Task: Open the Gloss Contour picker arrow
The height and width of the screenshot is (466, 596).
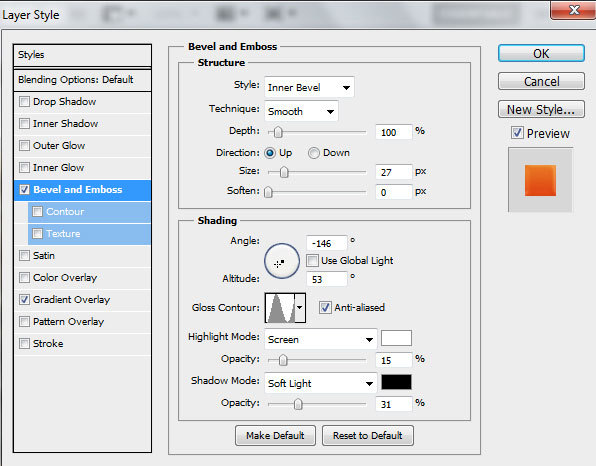Action: tap(300, 307)
